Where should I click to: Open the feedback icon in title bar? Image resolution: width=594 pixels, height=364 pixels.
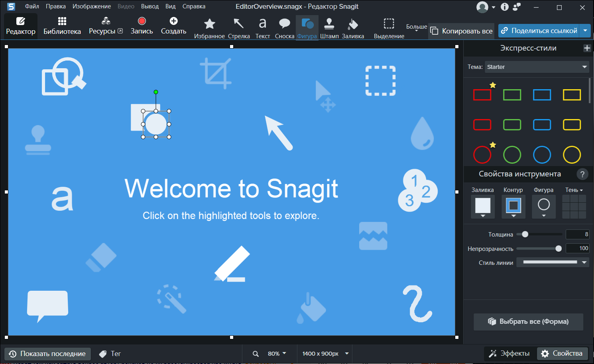(x=517, y=7)
